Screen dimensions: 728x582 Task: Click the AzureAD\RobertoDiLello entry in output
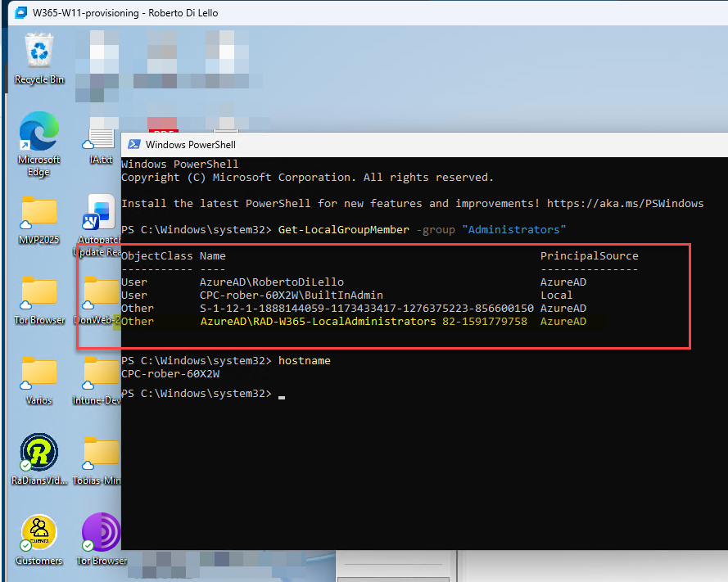click(x=271, y=282)
